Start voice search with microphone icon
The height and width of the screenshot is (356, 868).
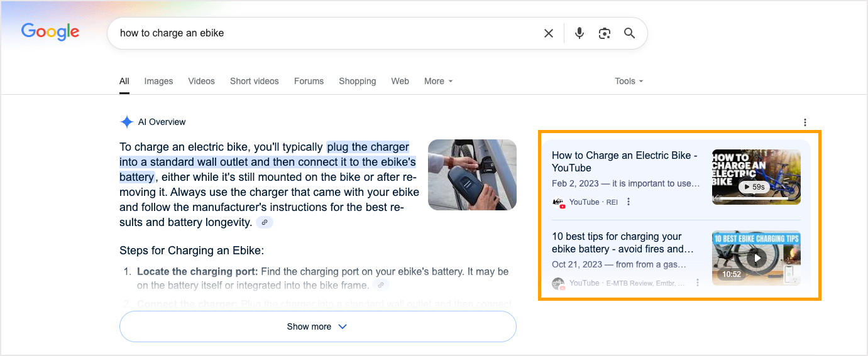580,33
